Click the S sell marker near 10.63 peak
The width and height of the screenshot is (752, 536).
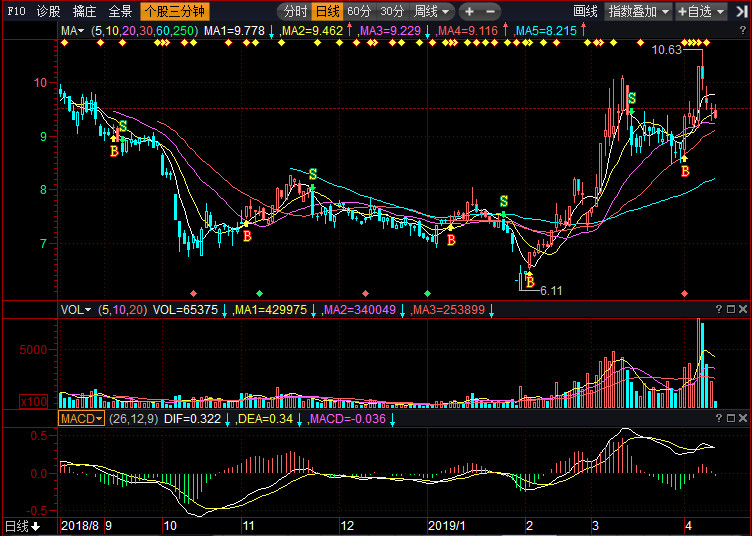point(631,98)
